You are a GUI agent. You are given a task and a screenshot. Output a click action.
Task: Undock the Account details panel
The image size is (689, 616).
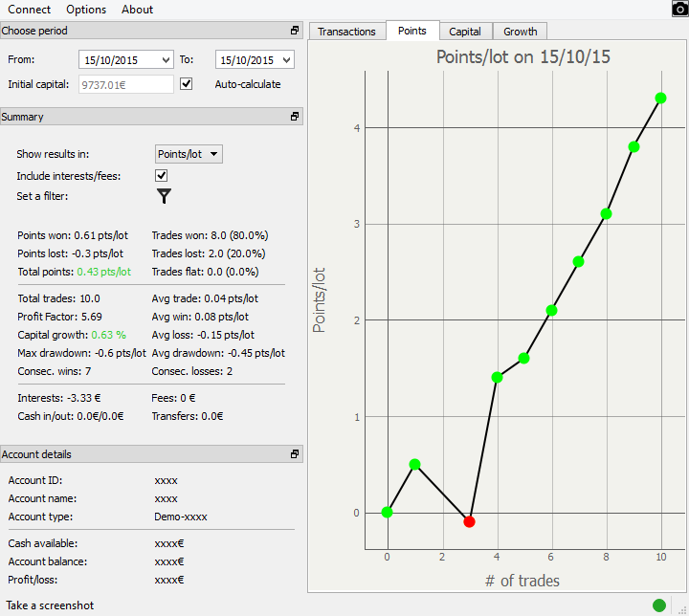pyautogui.click(x=295, y=454)
